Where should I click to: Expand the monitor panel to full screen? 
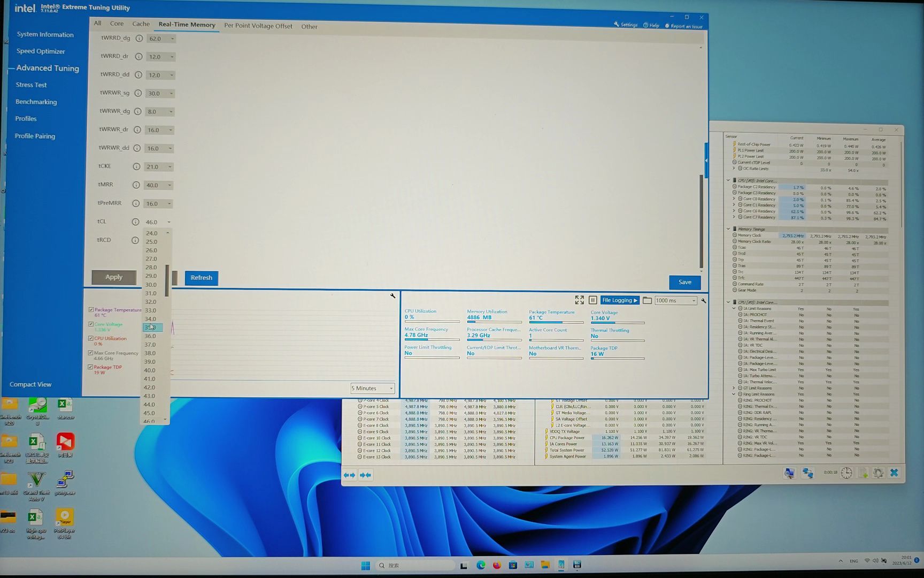click(579, 300)
